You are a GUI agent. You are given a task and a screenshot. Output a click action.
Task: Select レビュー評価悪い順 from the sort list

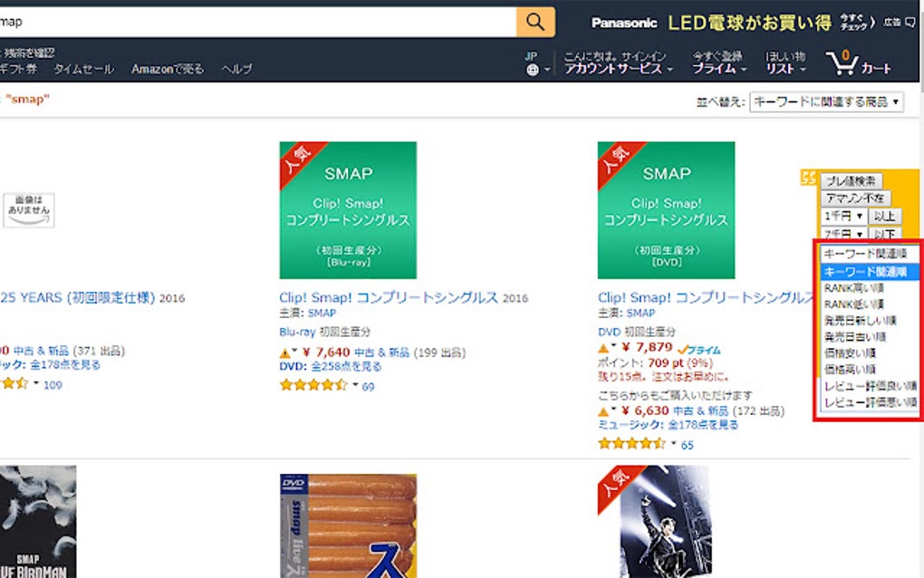click(870, 402)
